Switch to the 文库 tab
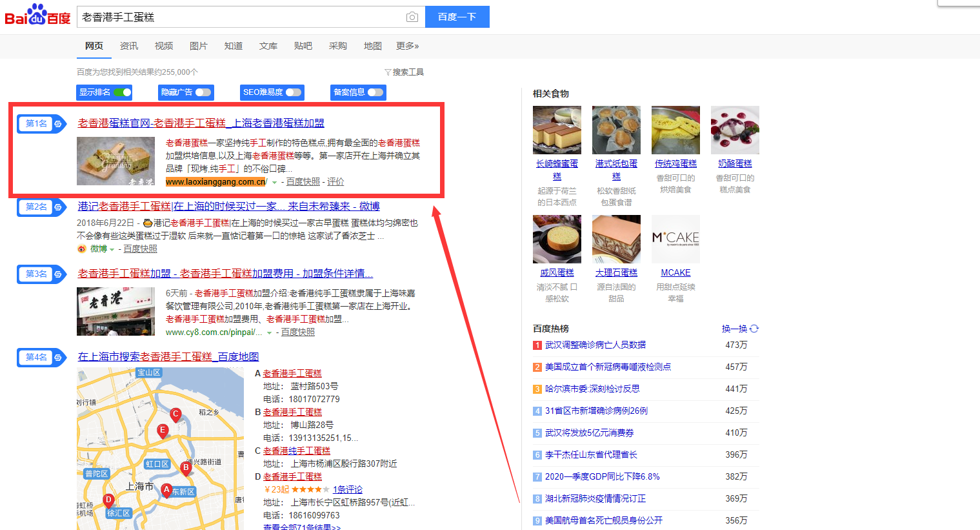This screenshot has width=980, height=530. pyautogui.click(x=268, y=46)
